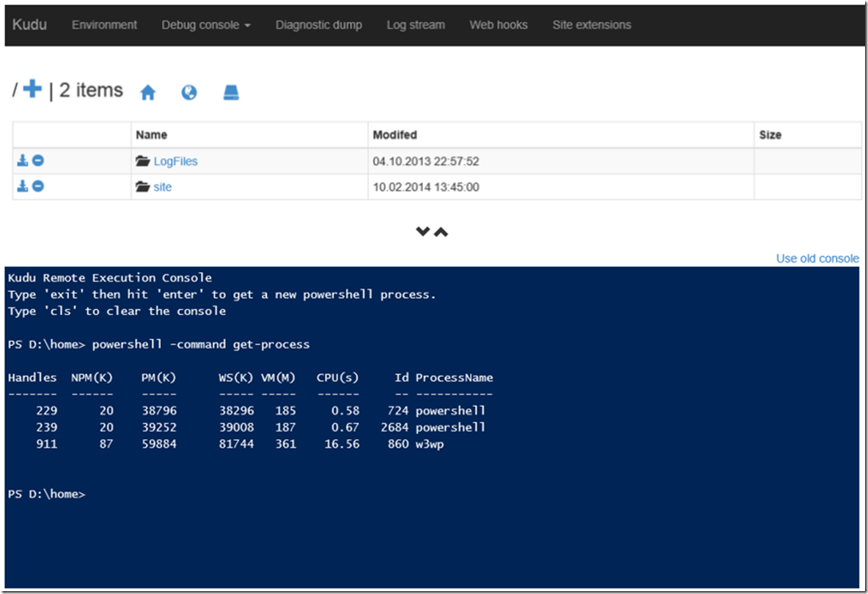Go to home directory via house icon

point(148,92)
